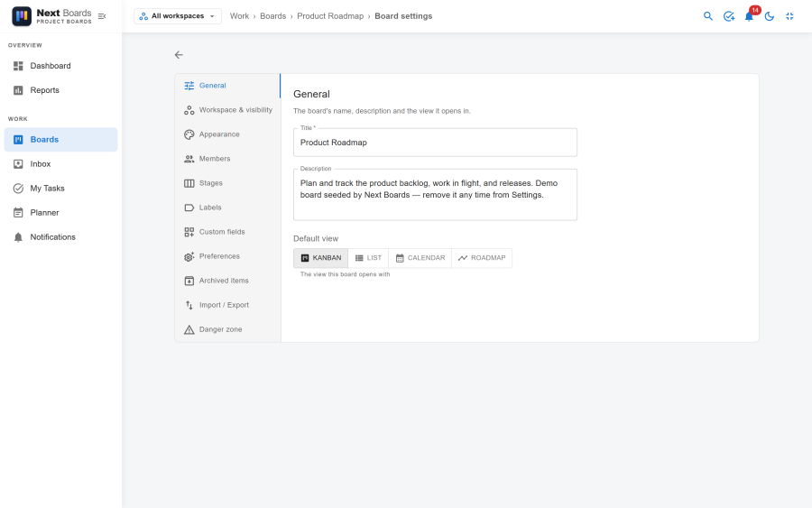Open the Stages settings tab
This screenshot has width=812, height=508.
click(x=228, y=183)
